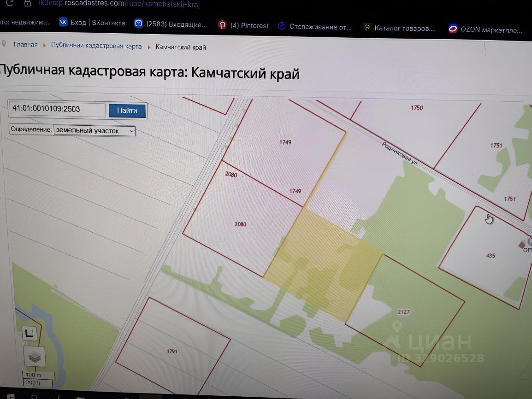The width and height of the screenshot is (532, 399).
Task: Open the недвижим... bookmark
Action: (24, 22)
